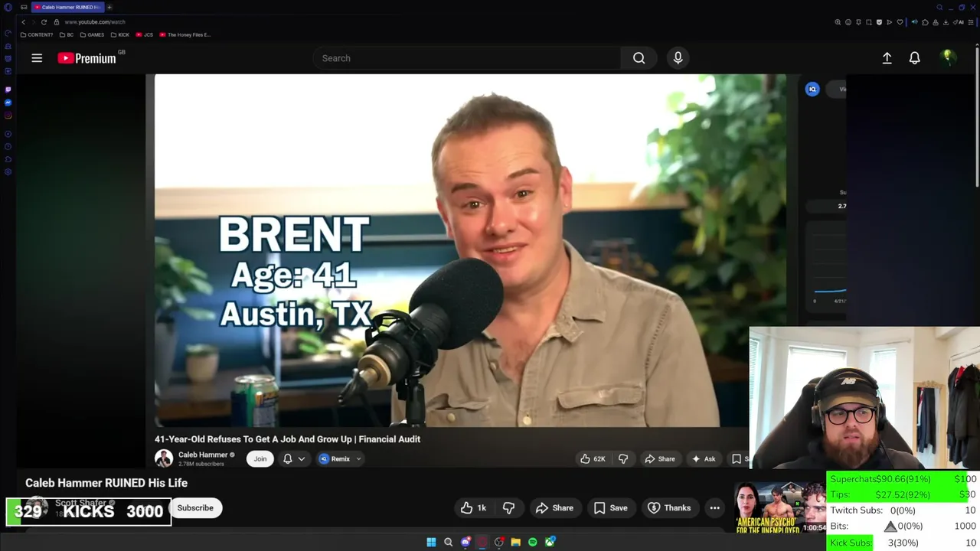Toggle the embedded video's notification bell
980x551 pixels.
pos(288,459)
